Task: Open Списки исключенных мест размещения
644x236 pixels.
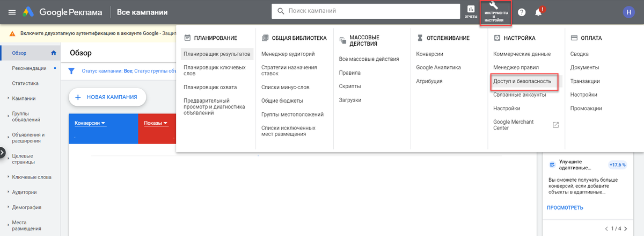Action: pos(288,131)
